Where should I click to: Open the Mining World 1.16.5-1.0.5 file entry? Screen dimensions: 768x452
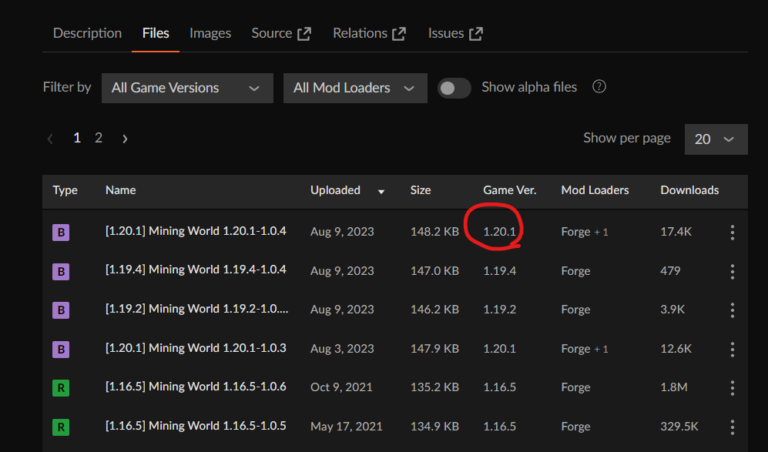click(196, 426)
